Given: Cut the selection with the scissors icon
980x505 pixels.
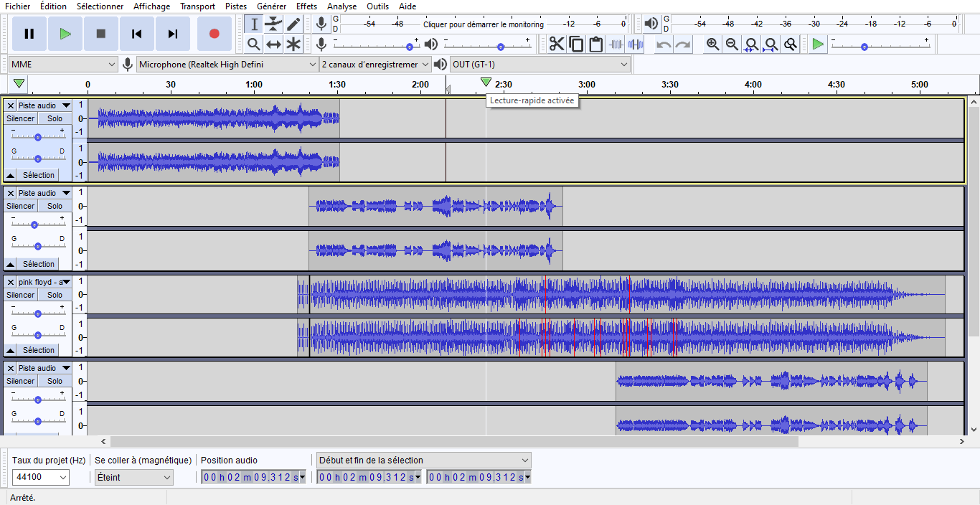Looking at the screenshot, I should tap(557, 44).
